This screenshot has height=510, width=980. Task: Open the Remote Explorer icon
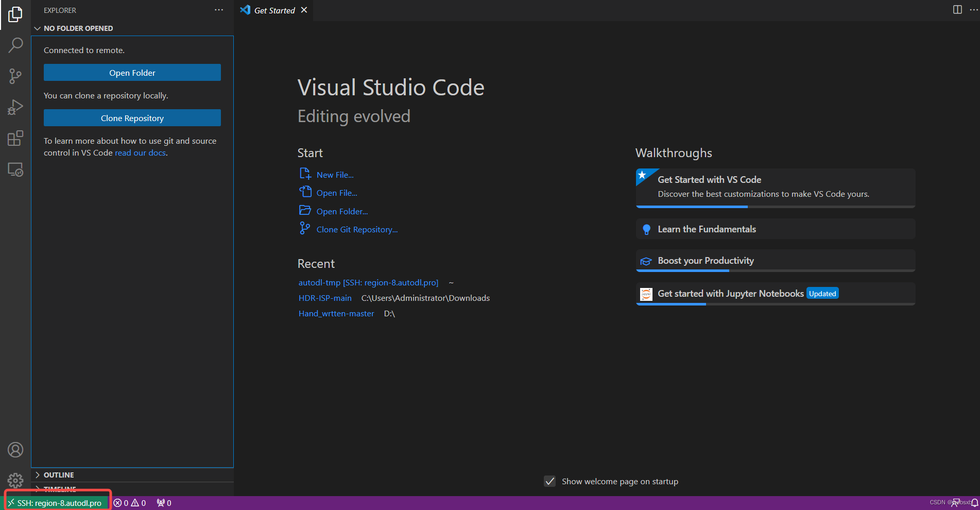tap(15, 169)
